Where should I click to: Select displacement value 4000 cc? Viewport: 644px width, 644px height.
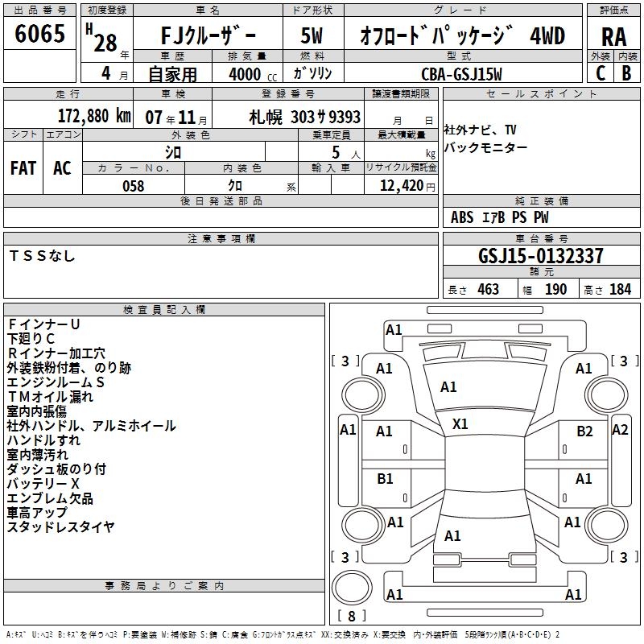click(253, 74)
